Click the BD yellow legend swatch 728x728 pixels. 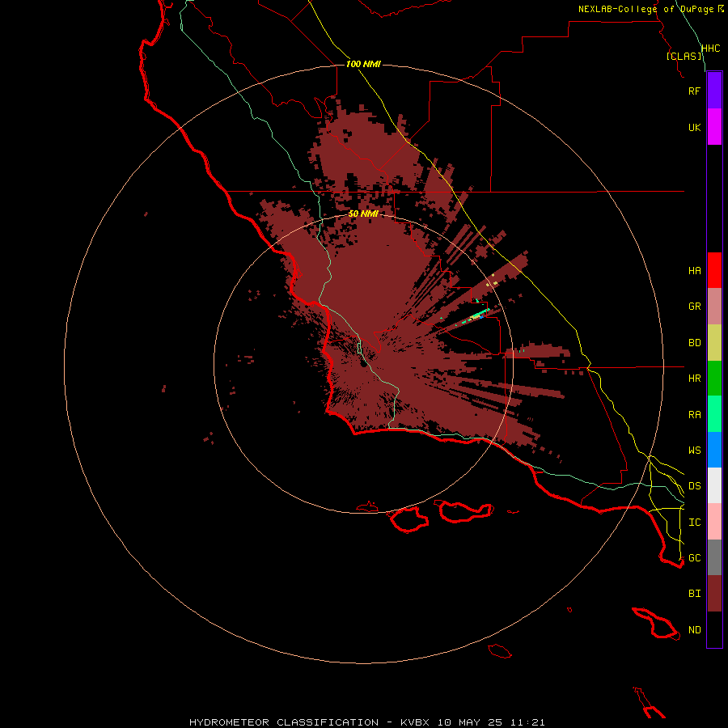tap(714, 343)
